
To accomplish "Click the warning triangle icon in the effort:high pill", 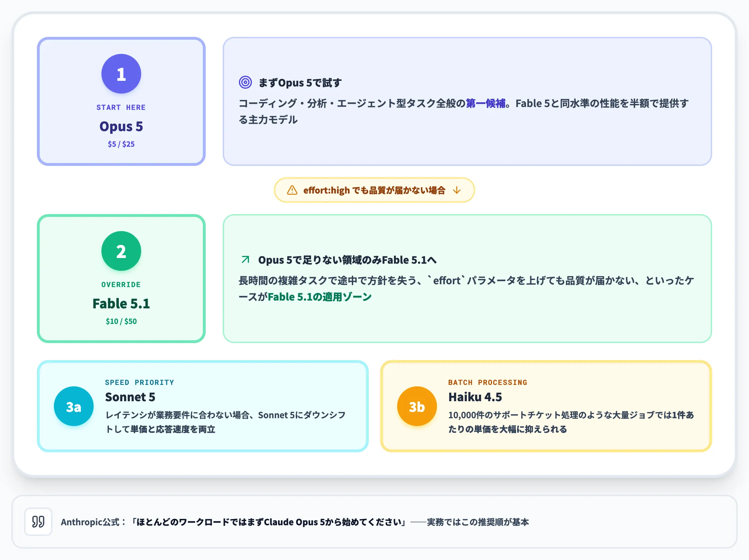I will [292, 190].
